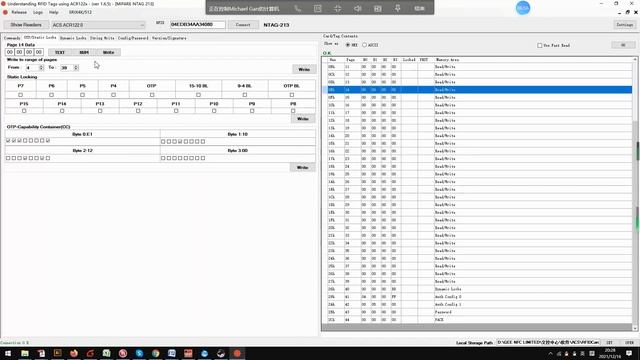Open the Logs menu
Screen dimensions: 640x360
38,12
